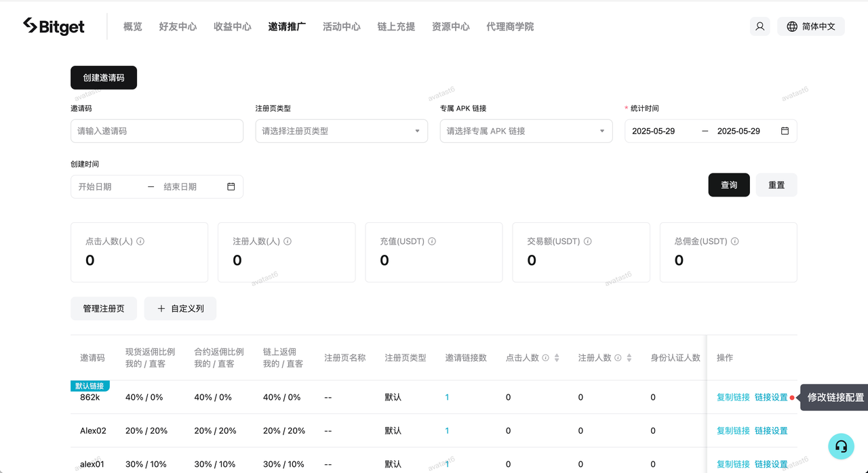This screenshot has height=473, width=868.
Task: Sort table by 注册人数 column arrows
Action: pyautogui.click(x=629, y=358)
